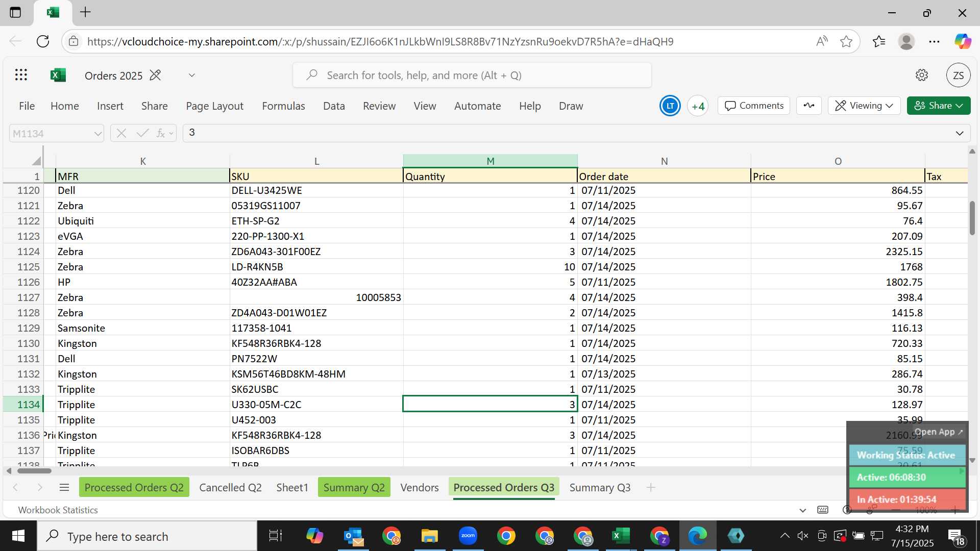Switch to Vendors sheet
Viewport: 980px width, 551px height.
(419, 487)
